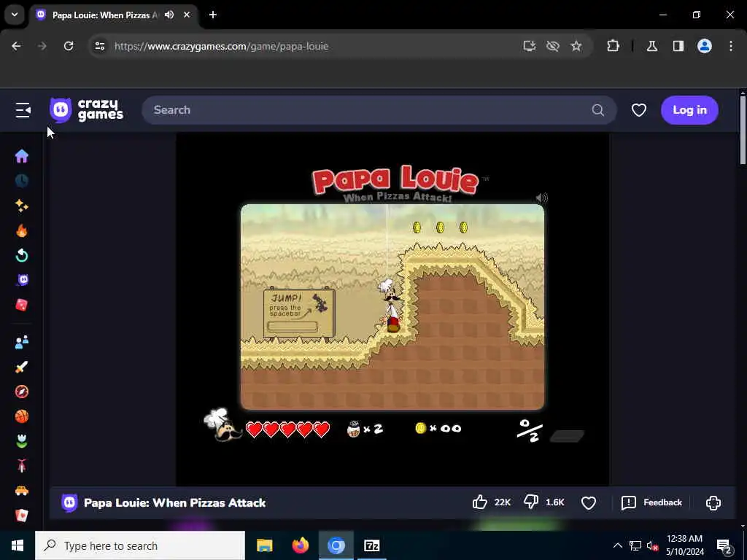Go back to previous page
The width and height of the screenshot is (747, 560).
(x=16, y=46)
